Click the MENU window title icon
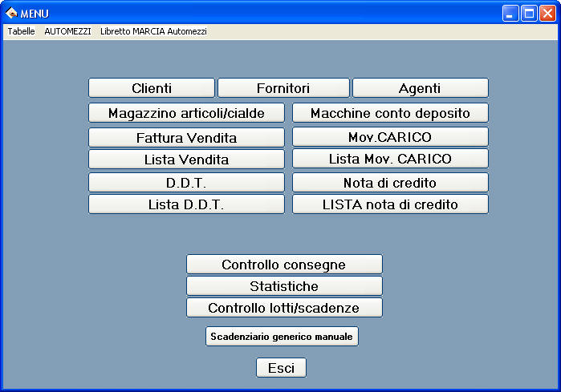Screen dimensions: 561x392 click(11, 13)
